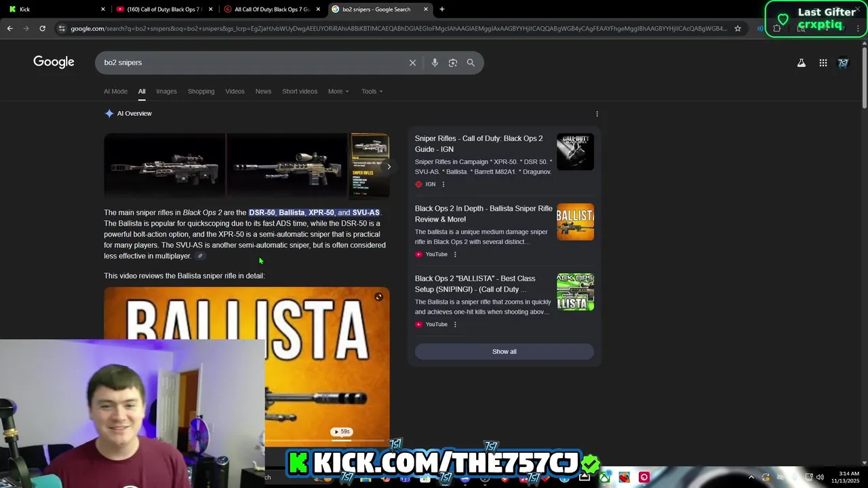Clear the search query with the X
This screenshot has height=488, width=868.
coord(412,62)
